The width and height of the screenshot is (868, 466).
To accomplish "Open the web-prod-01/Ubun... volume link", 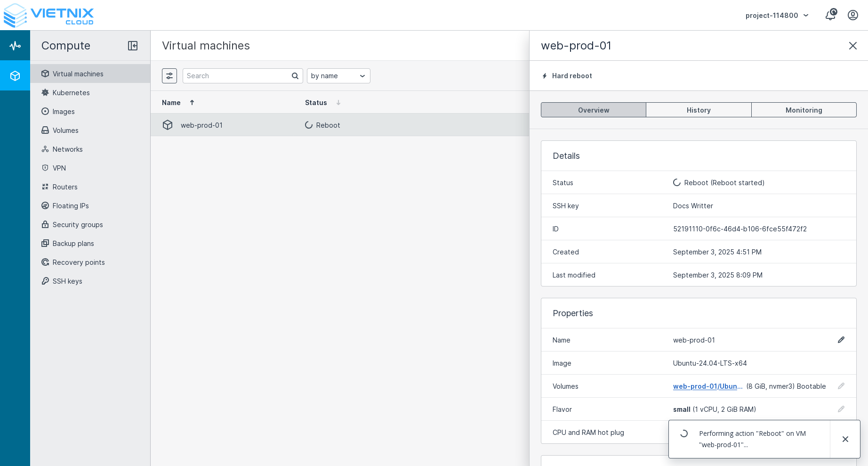I will pos(707,386).
